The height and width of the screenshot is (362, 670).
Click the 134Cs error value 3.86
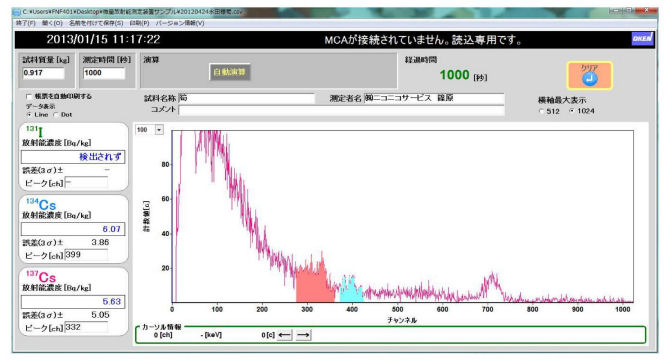pyautogui.click(x=100, y=242)
